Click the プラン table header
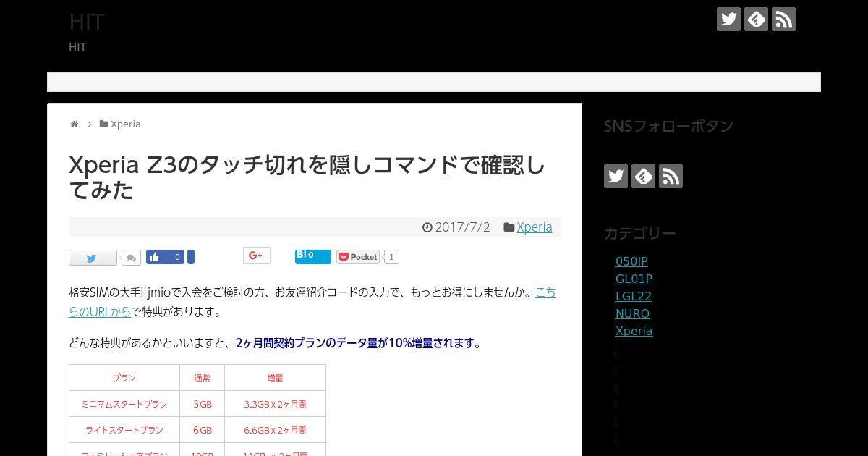The height and width of the screenshot is (456, 868). pyautogui.click(x=124, y=378)
